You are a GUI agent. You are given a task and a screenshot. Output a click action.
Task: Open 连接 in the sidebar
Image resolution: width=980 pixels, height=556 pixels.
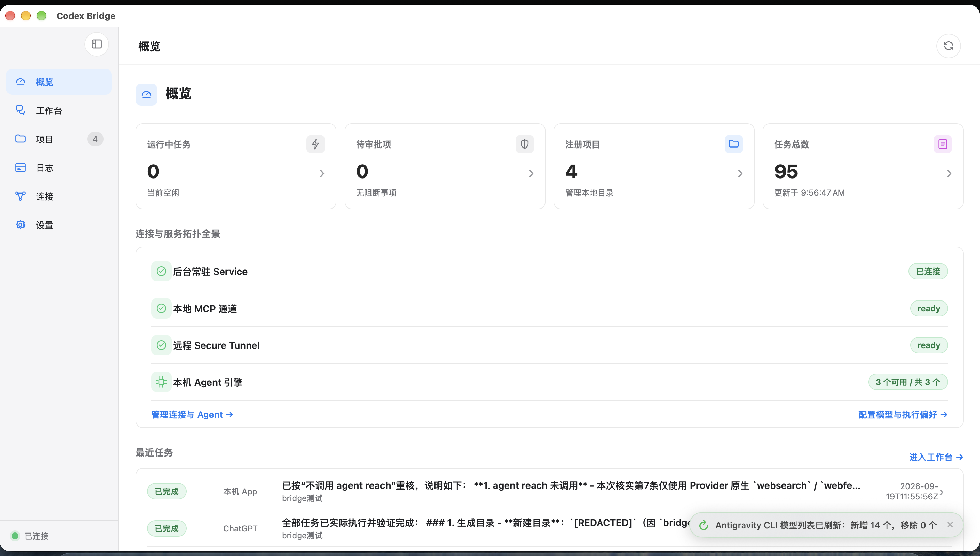click(x=59, y=196)
